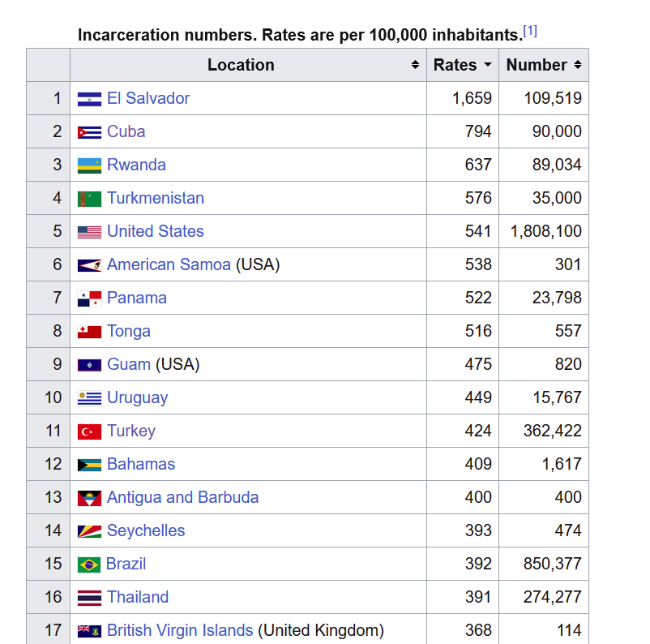Go to the Bahamas article link
Screen dimensions: 650x644
141,464
